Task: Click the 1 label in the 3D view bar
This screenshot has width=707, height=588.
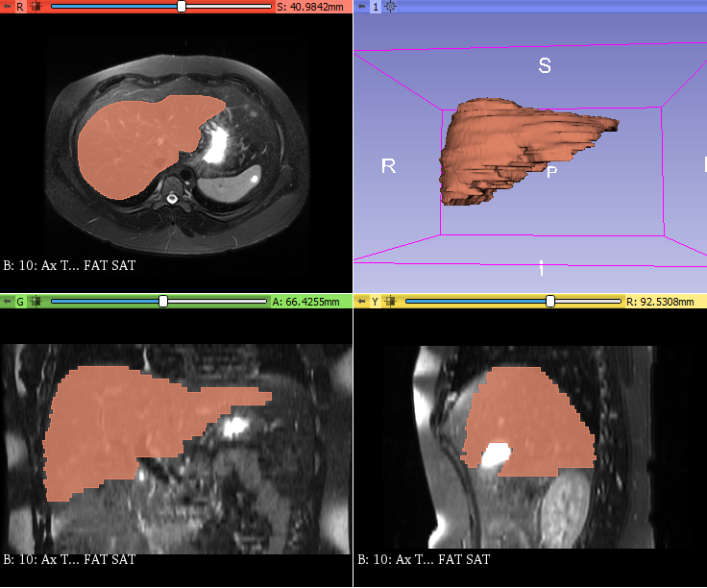Action: pyautogui.click(x=376, y=7)
